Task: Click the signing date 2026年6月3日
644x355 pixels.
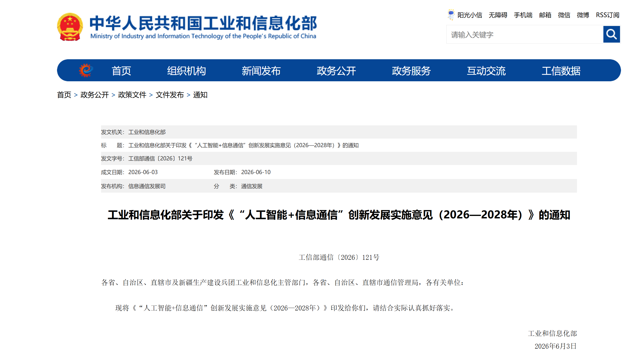Action: pyautogui.click(x=555, y=346)
